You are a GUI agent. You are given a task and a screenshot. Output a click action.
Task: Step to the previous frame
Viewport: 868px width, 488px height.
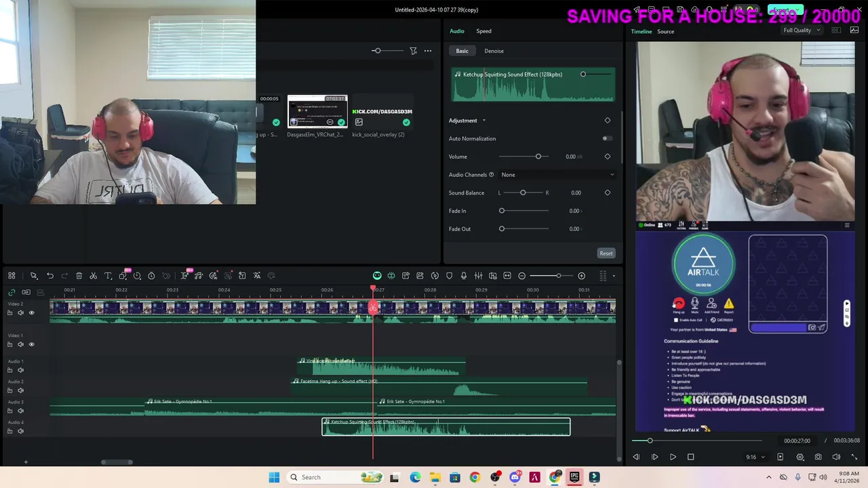coord(636,457)
